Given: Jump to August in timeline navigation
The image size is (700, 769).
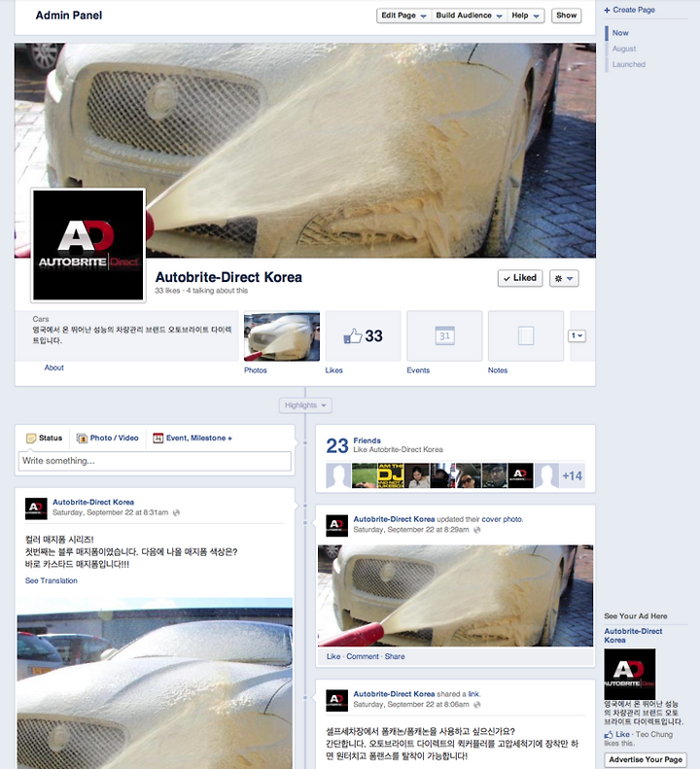Looking at the screenshot, I should 623,49.
